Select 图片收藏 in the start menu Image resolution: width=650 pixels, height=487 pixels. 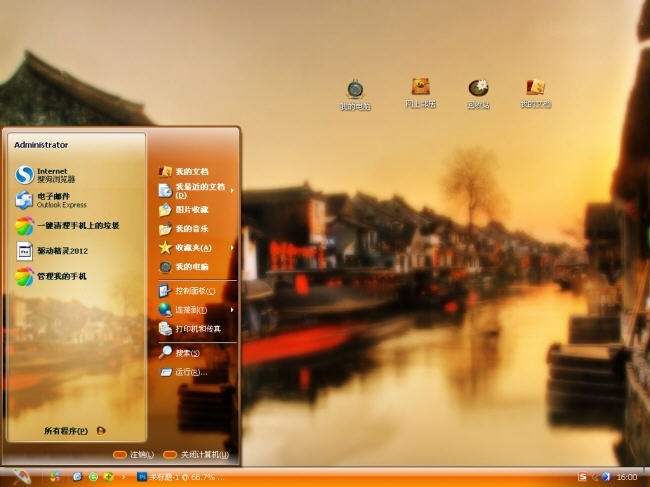191,210
